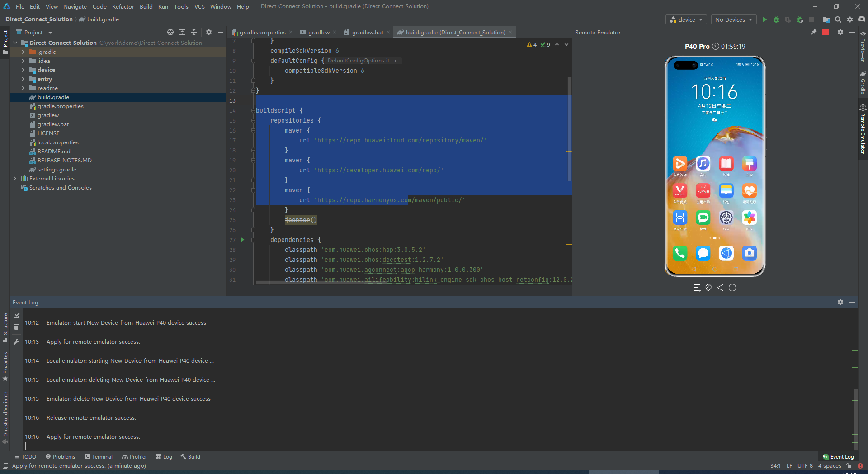Collapse the Direct_Connect_Solution root node
The image size is (868, 474).
click(15, 43)
